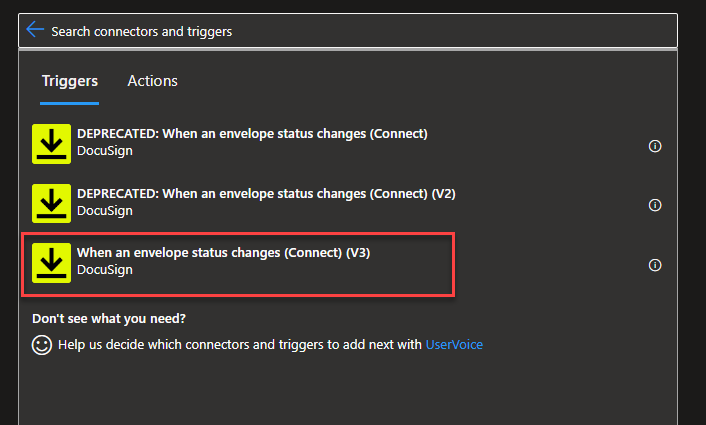This screenshot has height=425, width=706.
Task: Show info for the deprecated V2 trigger
Action: [655, 205]
